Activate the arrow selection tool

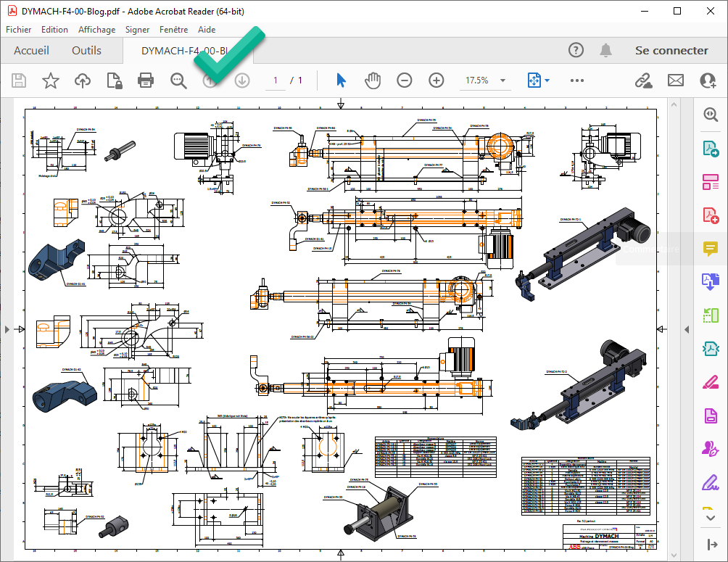(x=341, y=80)
